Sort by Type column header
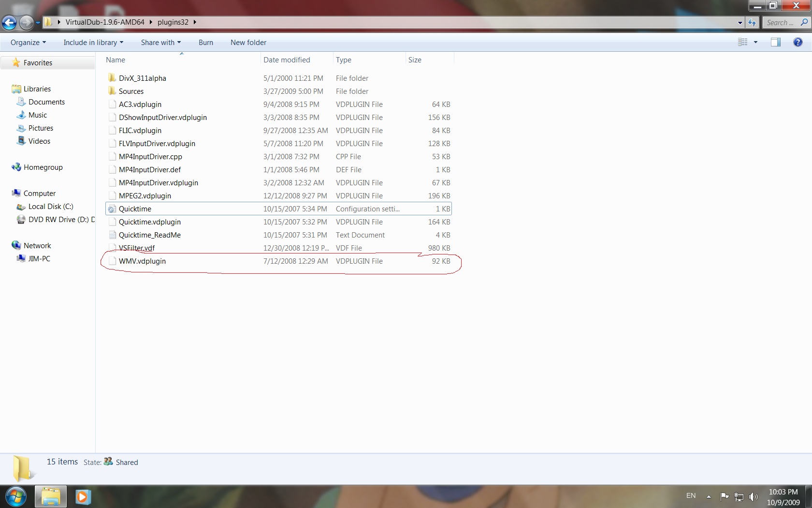This screenshot has height=508, width=812. click(369, 60)
